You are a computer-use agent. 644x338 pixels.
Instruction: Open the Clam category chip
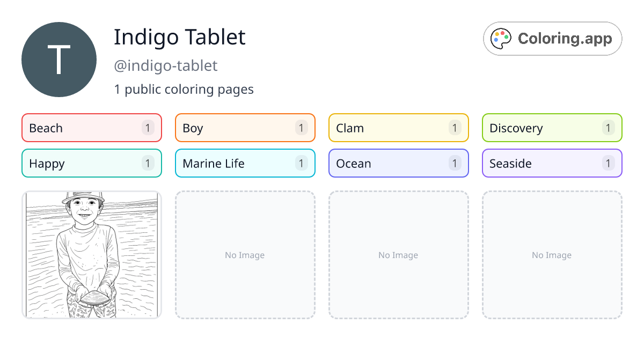(x=398, y=128)
